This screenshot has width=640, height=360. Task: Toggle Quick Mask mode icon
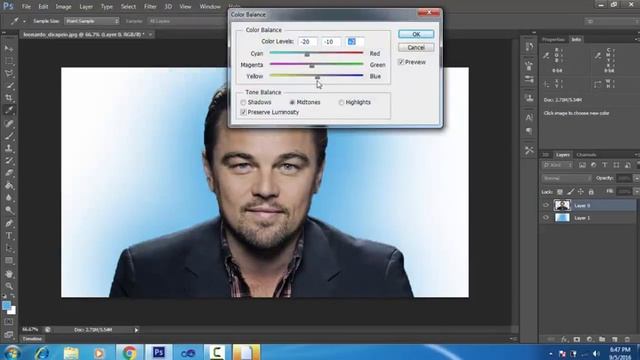(x=9, y=322)
